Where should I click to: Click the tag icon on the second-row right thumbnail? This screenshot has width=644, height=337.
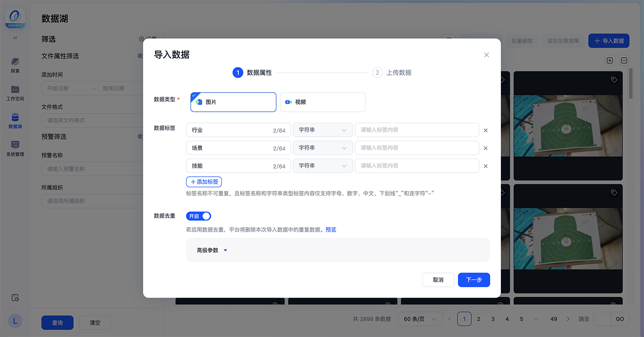click(614, 192)
